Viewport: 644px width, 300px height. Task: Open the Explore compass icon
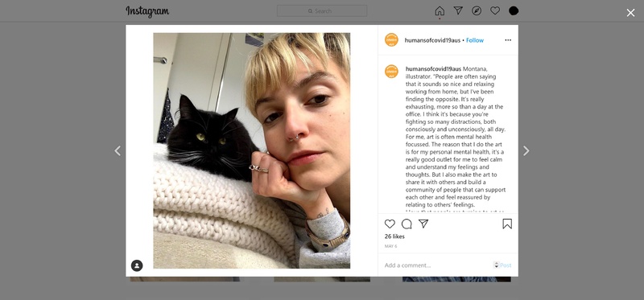point(477,10)
